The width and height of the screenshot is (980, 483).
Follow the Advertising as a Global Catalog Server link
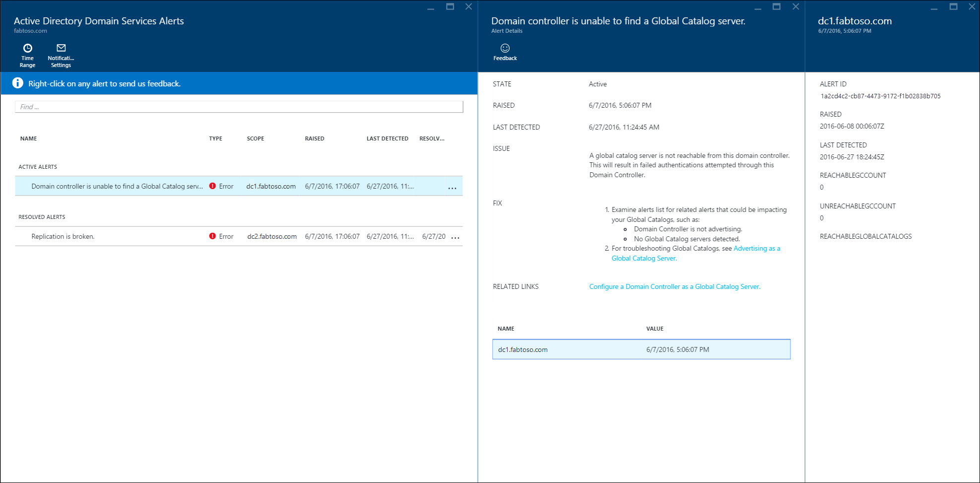point(756,248)
